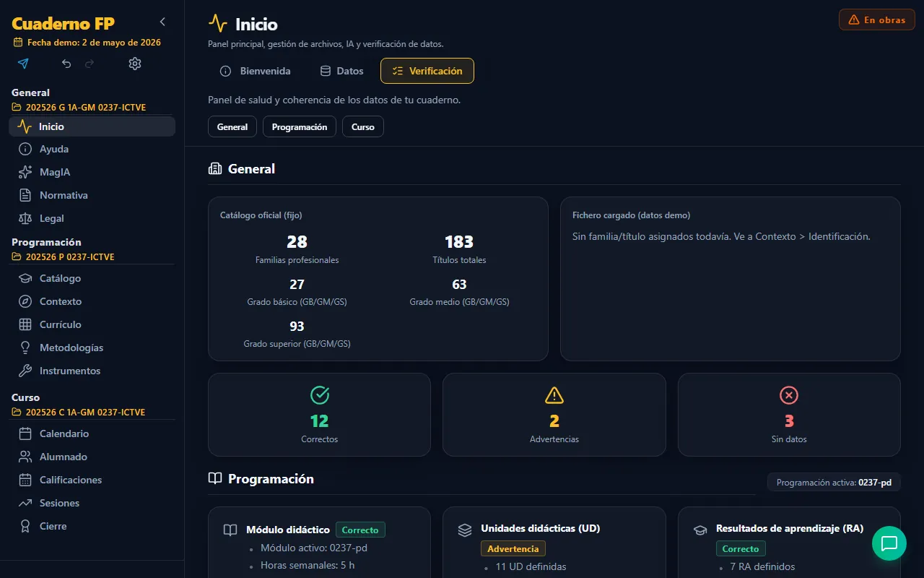
Task: Select Inicio in the sidebar
Action: [x=92, y=126]
